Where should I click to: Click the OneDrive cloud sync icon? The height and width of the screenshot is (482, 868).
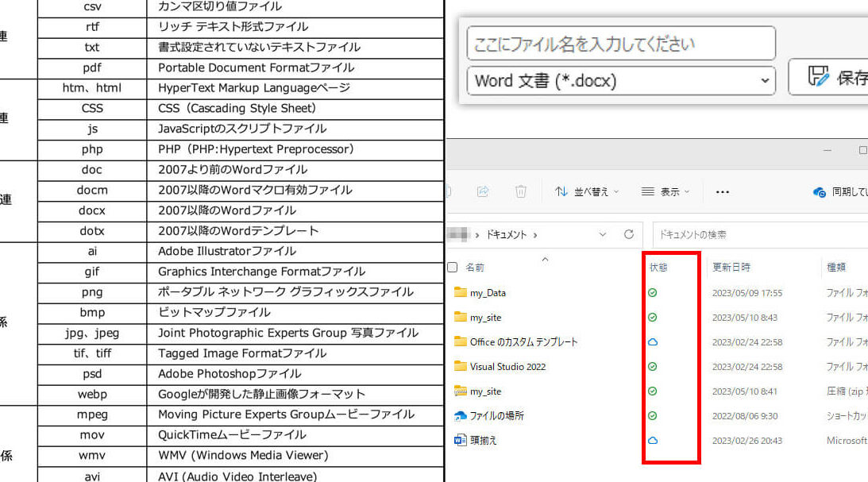click(820, 192)
